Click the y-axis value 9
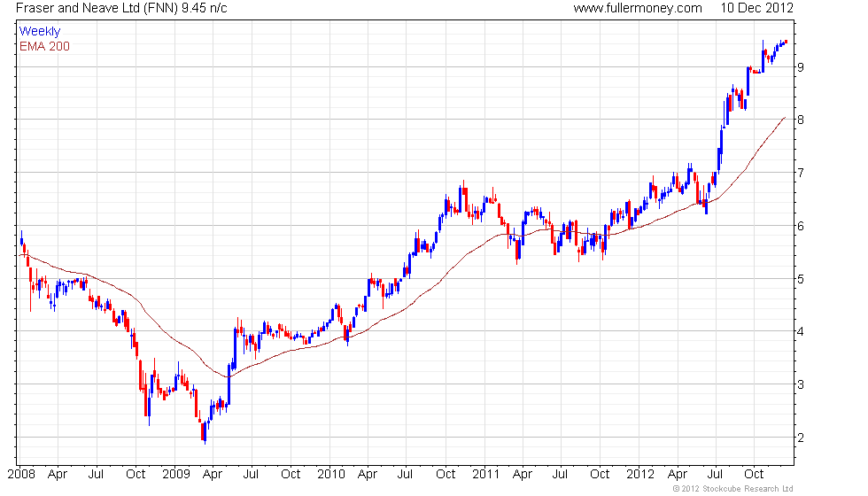This screenshot has width=868, height=496. [801, 67]
